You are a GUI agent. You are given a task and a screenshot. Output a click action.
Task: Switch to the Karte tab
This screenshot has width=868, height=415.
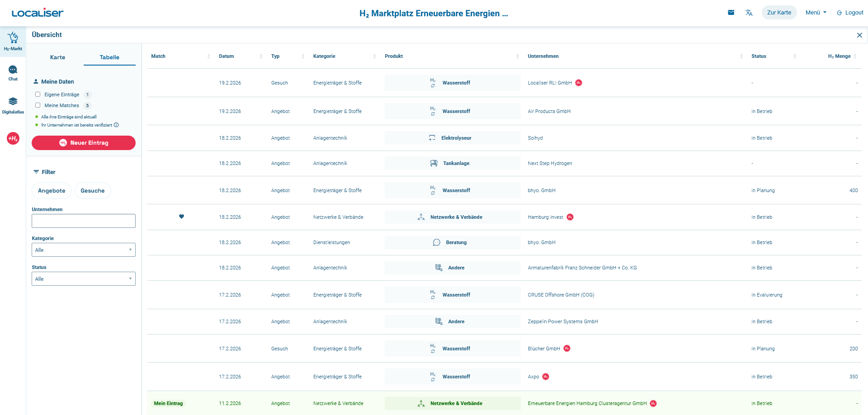click(x=57, y=57)
